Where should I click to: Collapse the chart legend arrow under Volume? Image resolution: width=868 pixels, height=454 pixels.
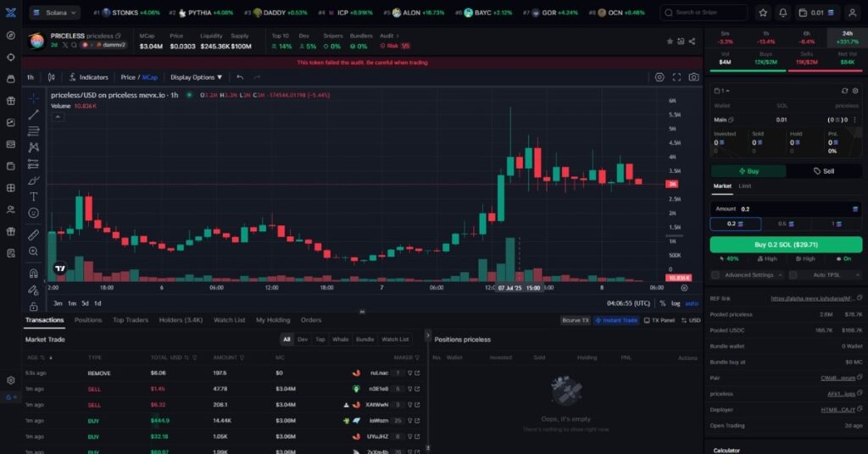(58, 117)
